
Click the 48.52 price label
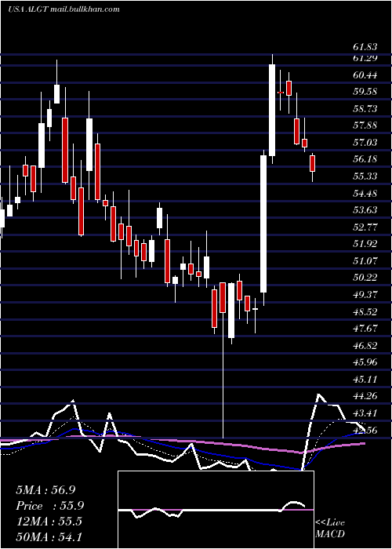pyautogui.click(x=365, y=311)
